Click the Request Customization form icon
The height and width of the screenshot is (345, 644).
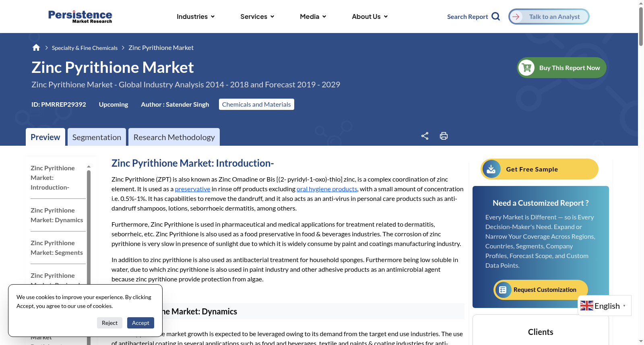(503, 290)
